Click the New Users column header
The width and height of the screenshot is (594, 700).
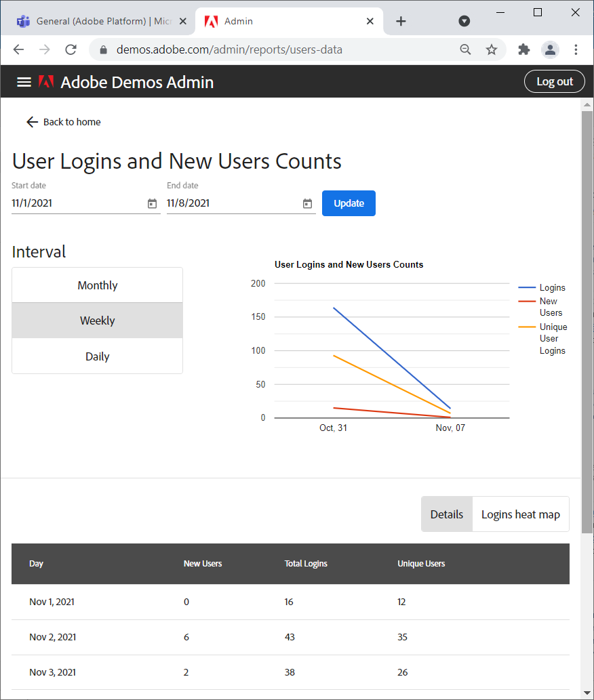[203, 563]
